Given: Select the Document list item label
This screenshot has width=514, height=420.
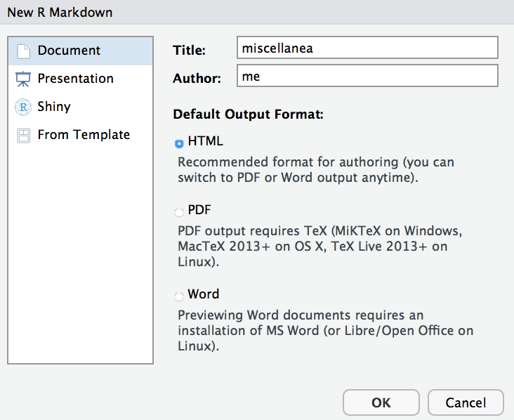Looking at the screenshot, I should click(69, 51).
